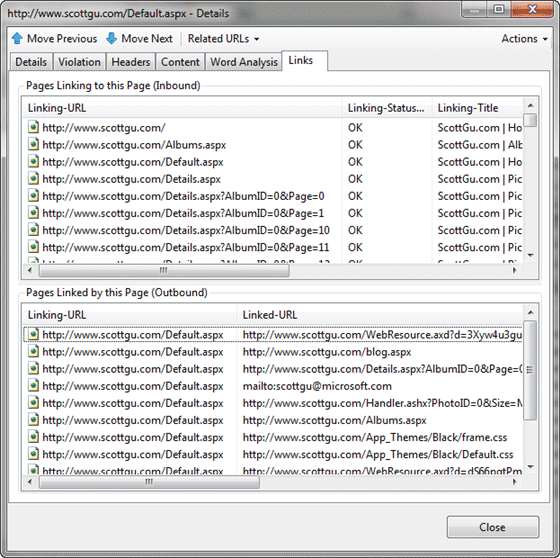Click the Move Previous up-arrow icon
The image size is (560, 558).
coord(17,38)
